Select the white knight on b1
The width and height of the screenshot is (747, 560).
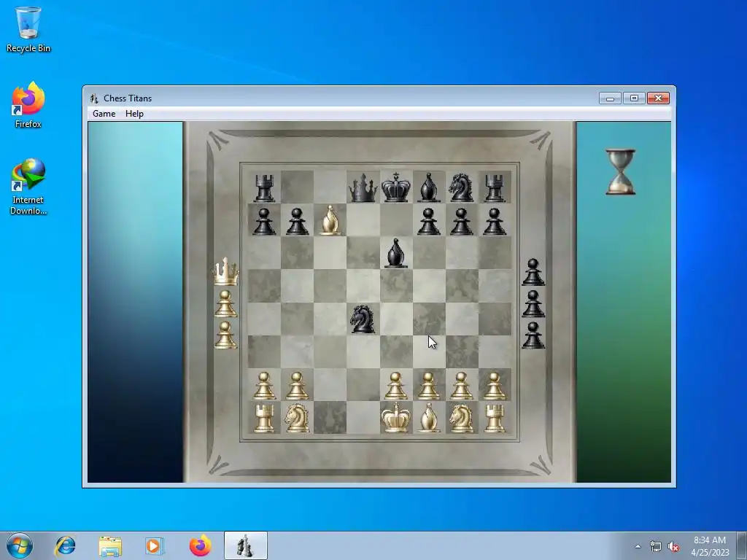click(297, 418)
